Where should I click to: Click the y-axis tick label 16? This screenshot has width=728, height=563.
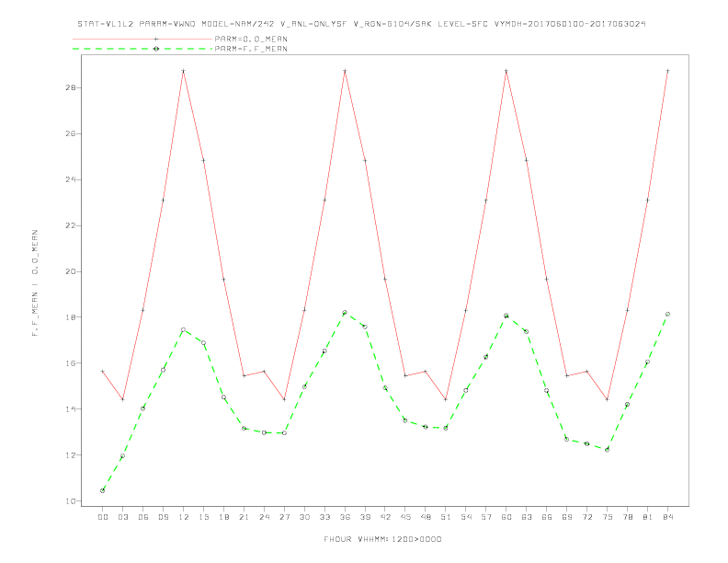click(70, 363)
